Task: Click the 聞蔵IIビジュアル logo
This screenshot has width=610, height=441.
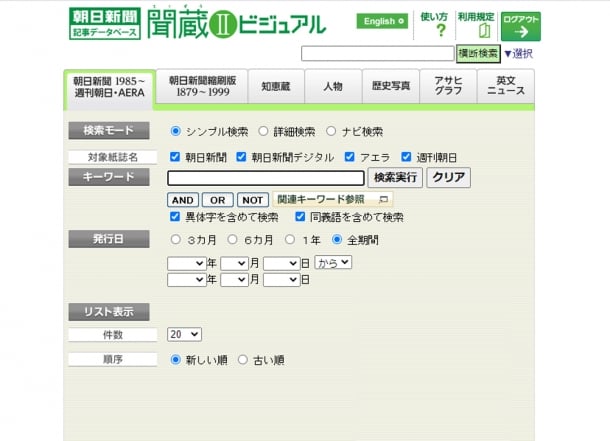Action: (x=236, y=23)
